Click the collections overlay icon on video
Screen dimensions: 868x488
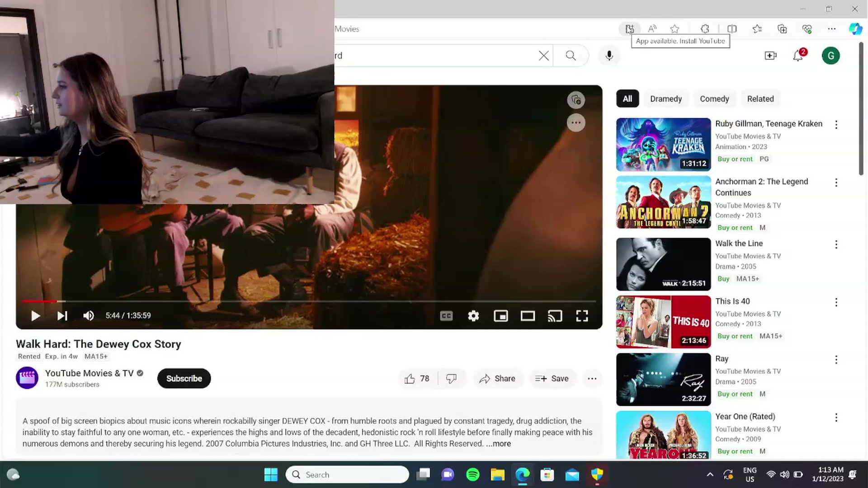pos(576,100)
